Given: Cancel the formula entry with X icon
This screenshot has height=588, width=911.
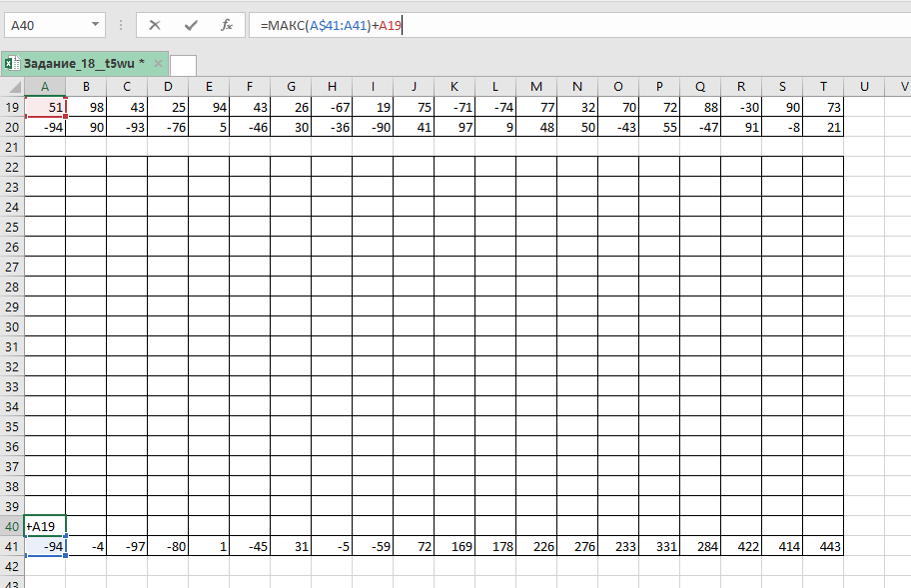Looking at the screenshot, I should point(155,25).
